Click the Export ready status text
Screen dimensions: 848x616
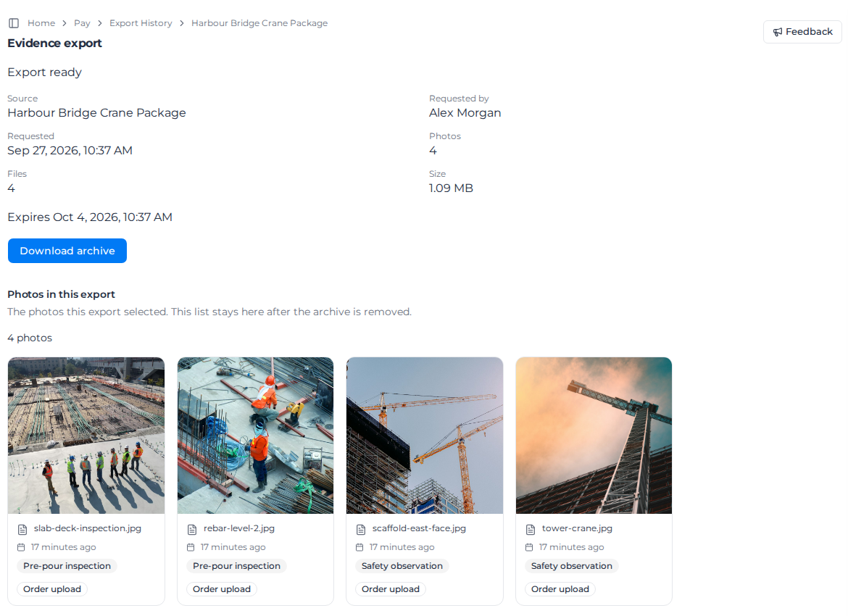(44, 72)
